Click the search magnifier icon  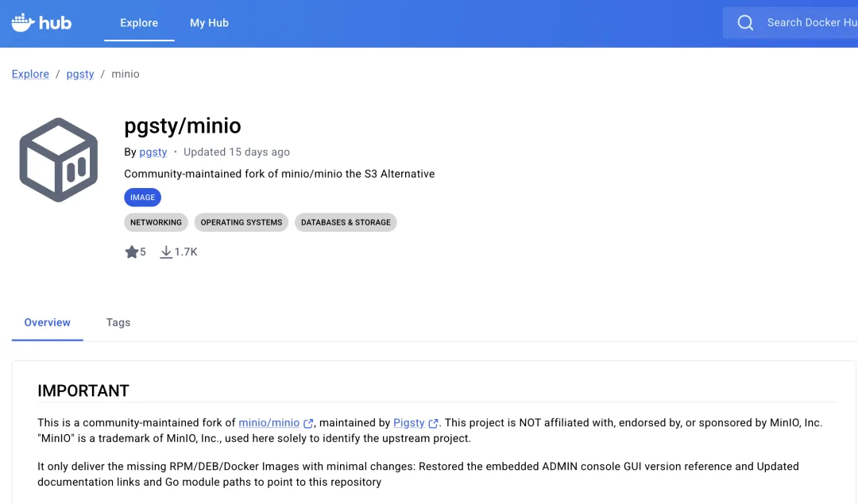tap(745, 23)
